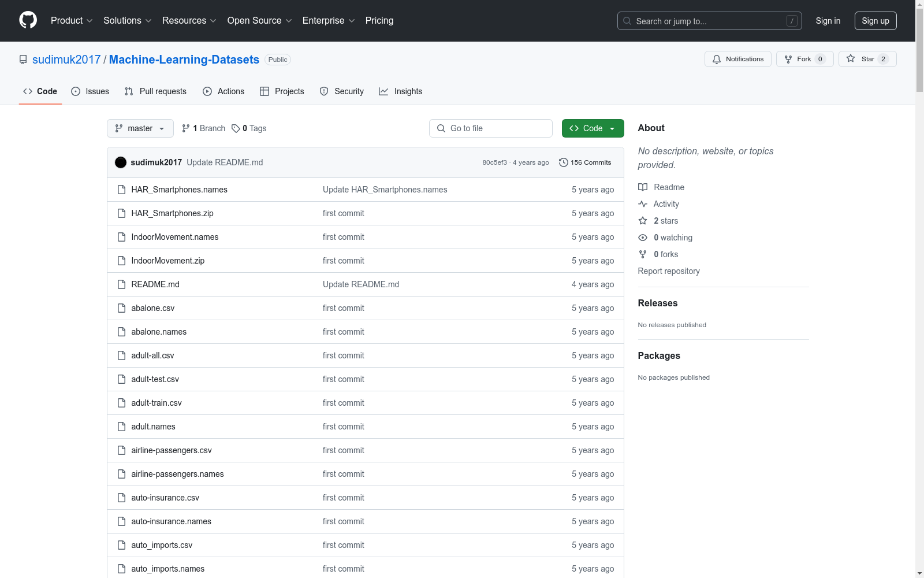Open the adult-all.csv file

(x=152, y=355)
